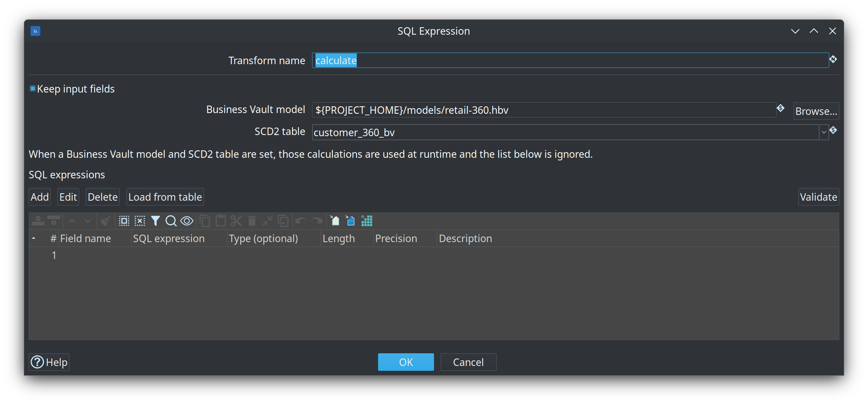Screen dimensions: 868x404
Task: Expand the SCD2 table dropdown arrow
Action: (824, 132)
